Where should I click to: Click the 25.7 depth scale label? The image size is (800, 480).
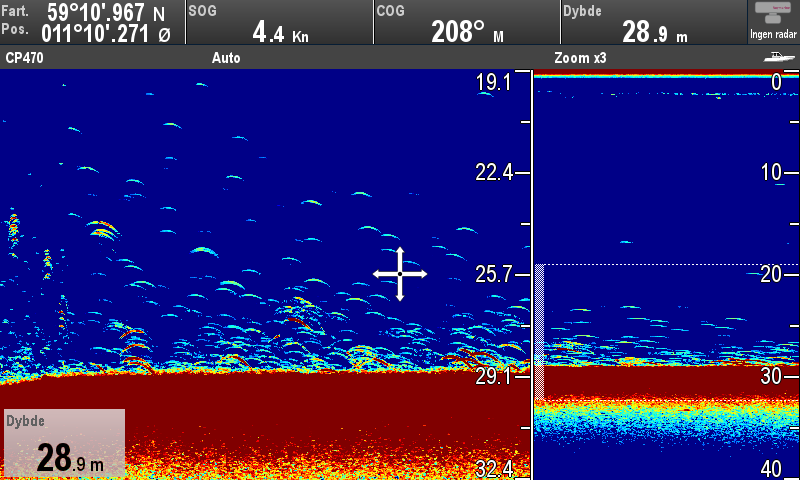point(493,273)
